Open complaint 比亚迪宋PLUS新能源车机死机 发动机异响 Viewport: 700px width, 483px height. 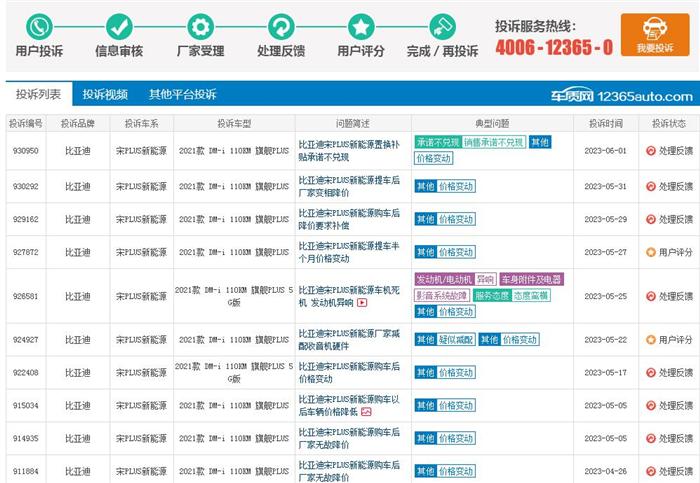coord(349,296)
